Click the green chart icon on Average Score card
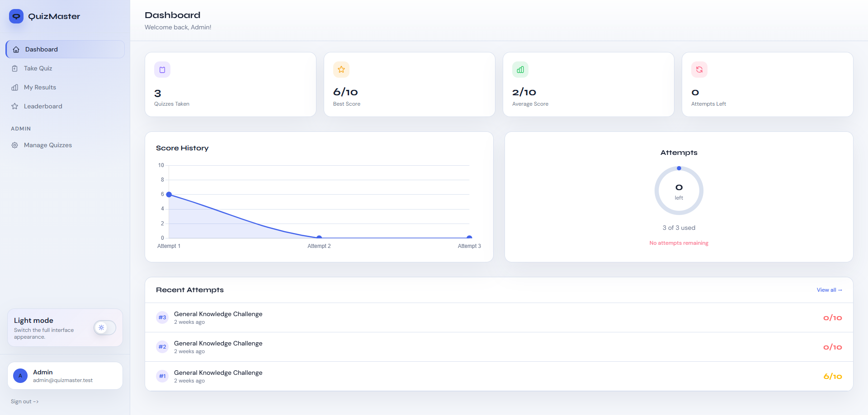868x415 pixels. pyautogui.click(x=520, y=70)
